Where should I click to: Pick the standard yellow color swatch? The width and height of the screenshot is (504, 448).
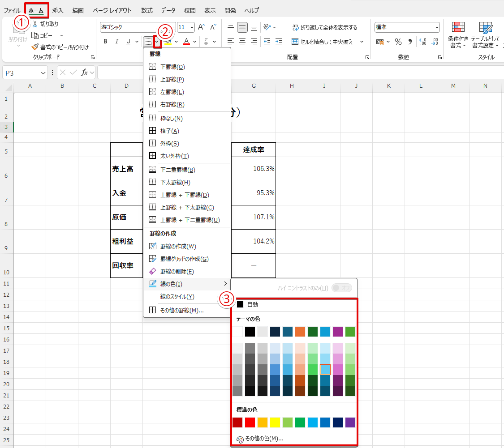(275, 422)
